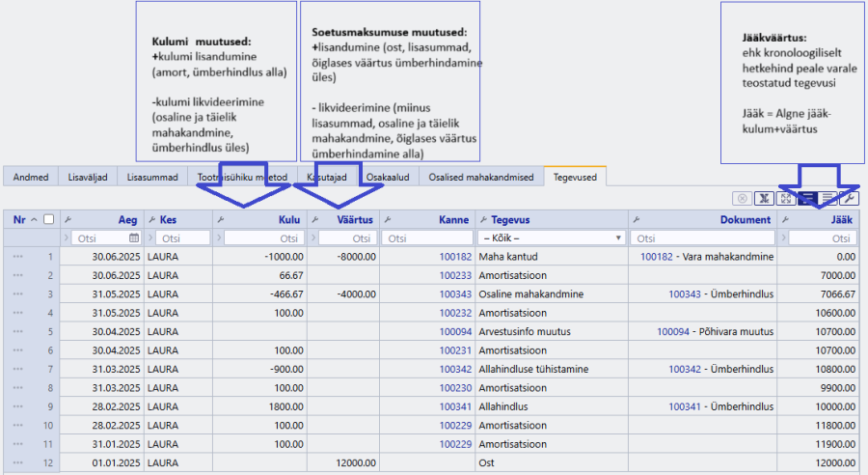Open table settings with the top-right wrench icon
The image size is (868, 475).
pos(849,199)
